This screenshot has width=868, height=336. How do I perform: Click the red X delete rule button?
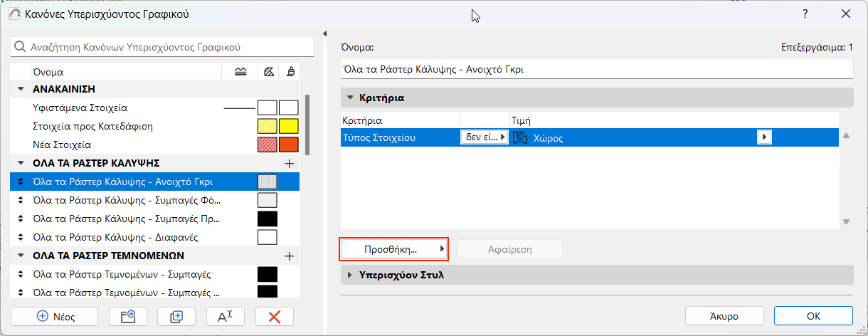[274, 317]
